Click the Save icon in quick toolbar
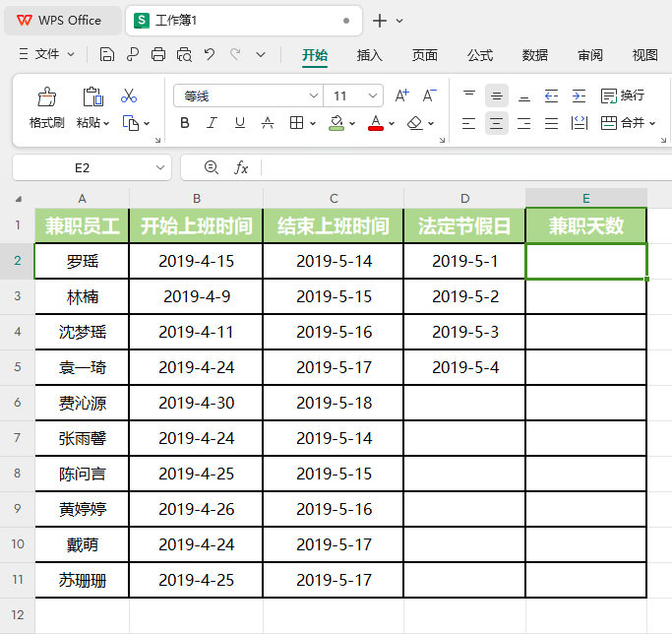 pyautogui.click(x=107, y=54)
